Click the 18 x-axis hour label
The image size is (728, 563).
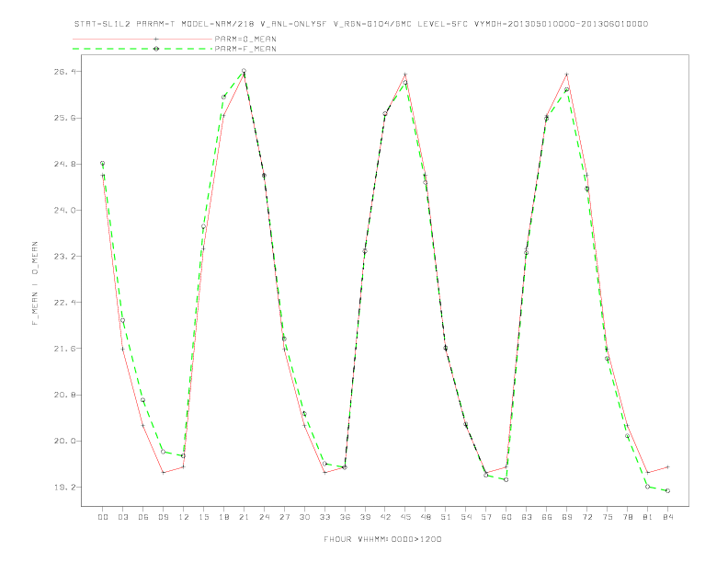coord(223,517)
